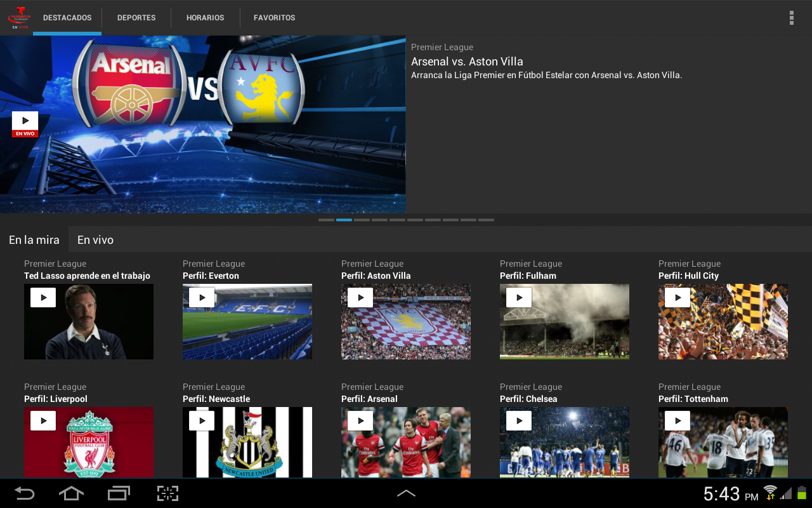Switch to the Deportes tab

[136, 18]
